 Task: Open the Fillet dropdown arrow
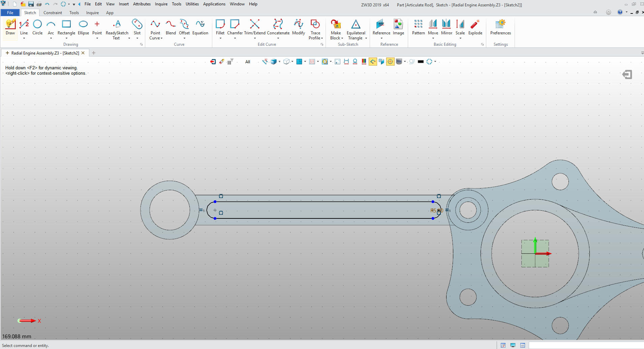(220, 38)
